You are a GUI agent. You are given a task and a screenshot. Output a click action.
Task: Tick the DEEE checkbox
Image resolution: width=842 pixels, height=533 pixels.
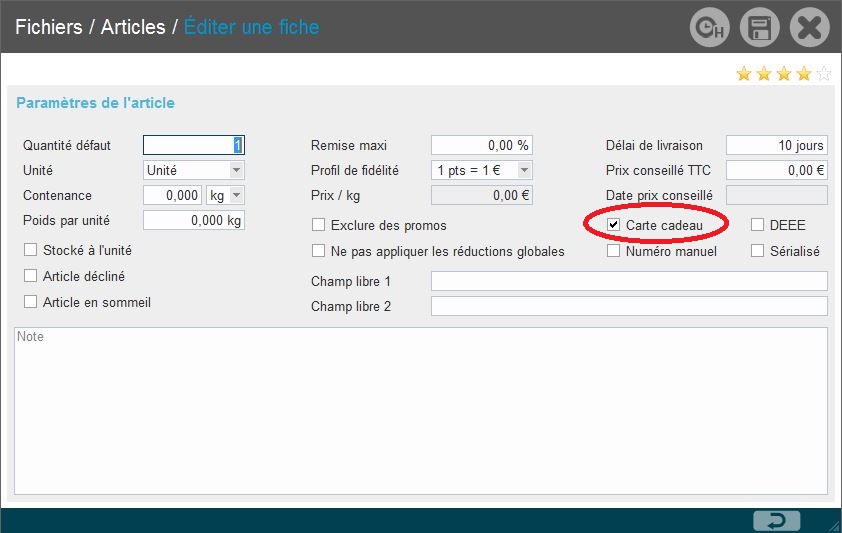click(757, 224)
